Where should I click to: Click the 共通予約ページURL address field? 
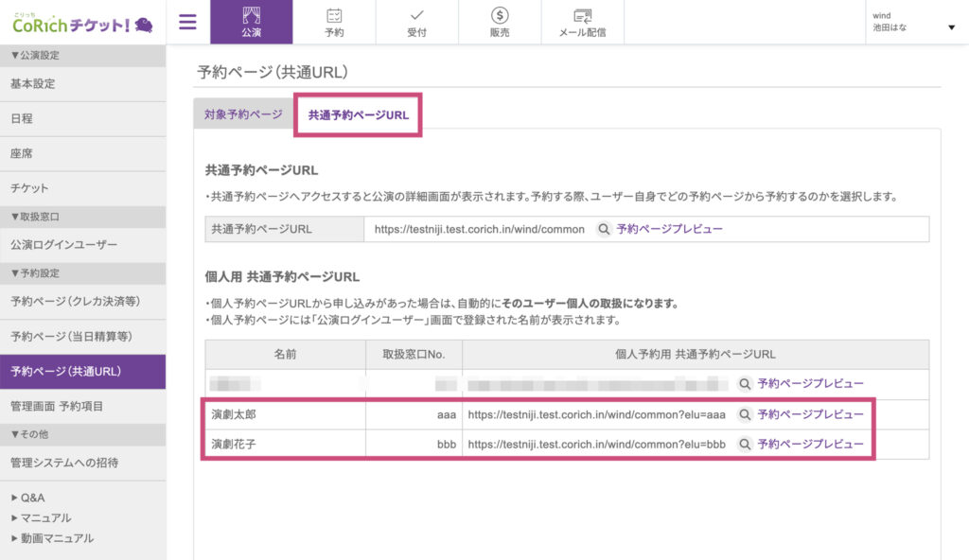coord(479,229)
